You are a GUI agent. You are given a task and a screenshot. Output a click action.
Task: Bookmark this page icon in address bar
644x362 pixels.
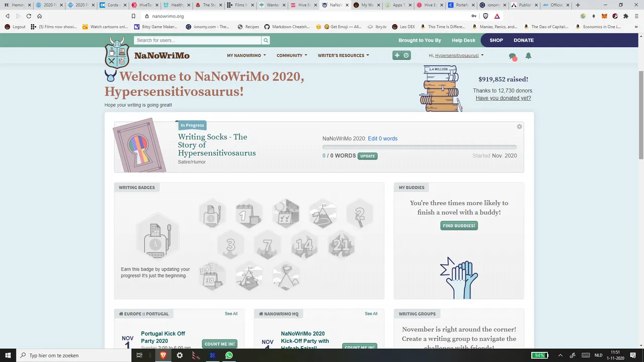click(132, 16)
